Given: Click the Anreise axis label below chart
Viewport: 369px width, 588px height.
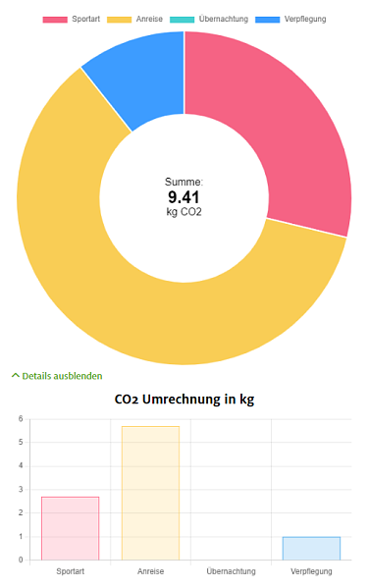Looking at the screenshot, I should [150, 571].
